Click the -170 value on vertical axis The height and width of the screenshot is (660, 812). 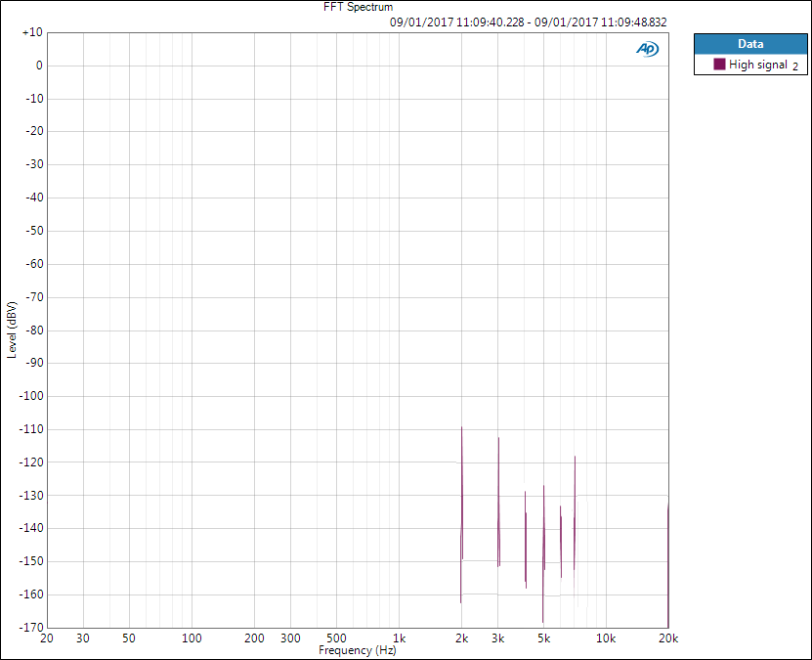(31, 628)
